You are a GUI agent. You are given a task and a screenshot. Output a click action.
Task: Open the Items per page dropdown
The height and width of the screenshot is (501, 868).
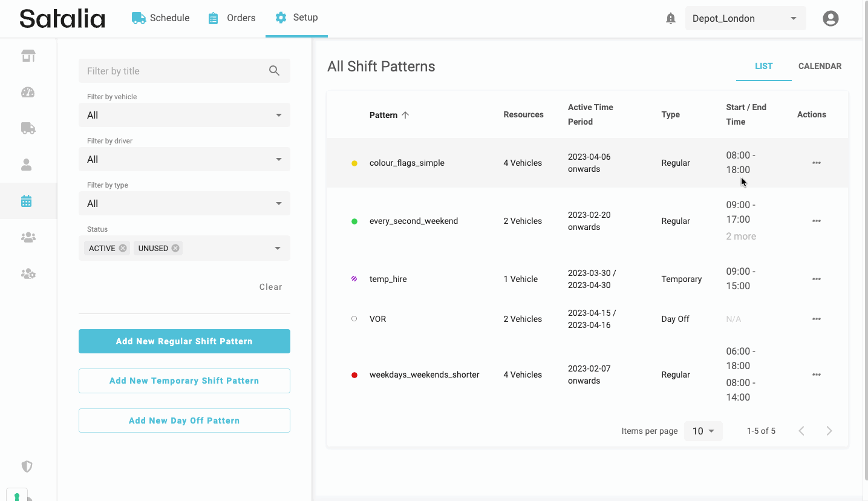[703, 431]
